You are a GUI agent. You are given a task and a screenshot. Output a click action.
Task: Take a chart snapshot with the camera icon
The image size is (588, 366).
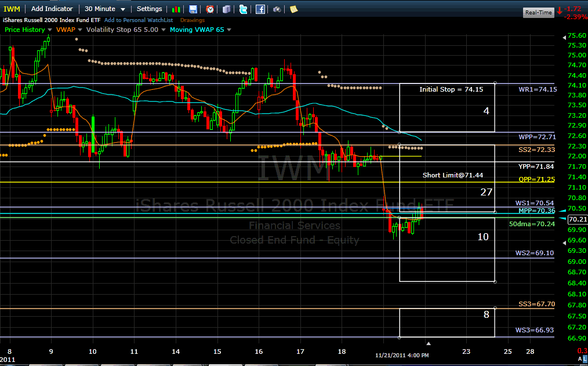click(x=277, y=9)
